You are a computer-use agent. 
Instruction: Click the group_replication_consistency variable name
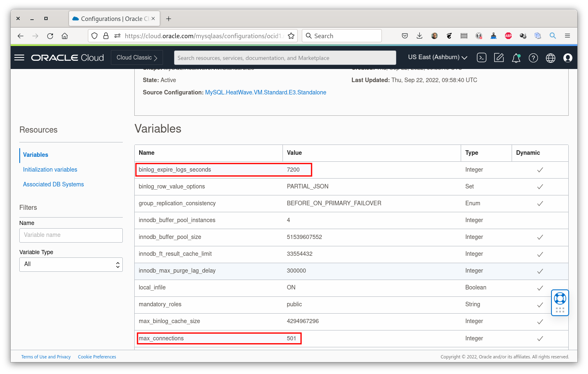tap(177, 203)
